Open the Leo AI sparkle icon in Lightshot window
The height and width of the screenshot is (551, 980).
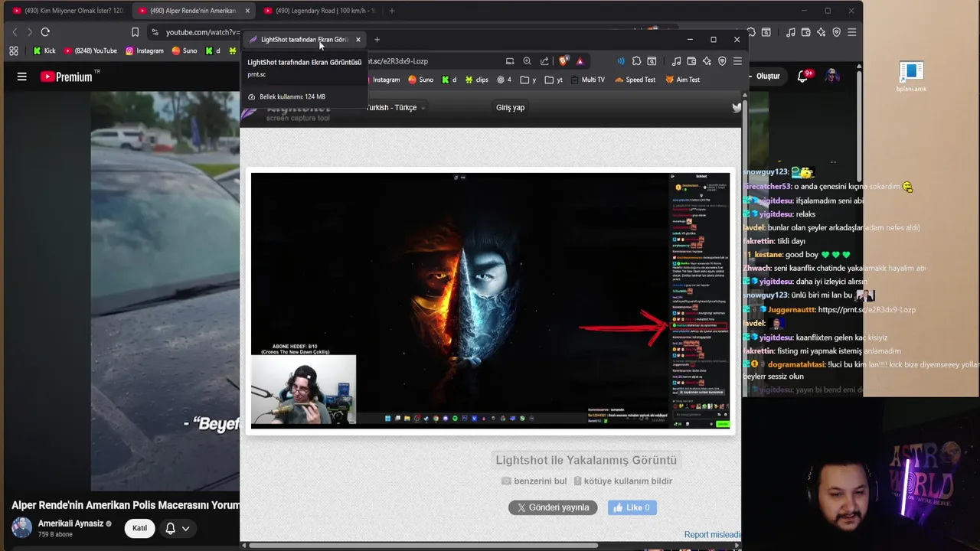pos(707,61)
